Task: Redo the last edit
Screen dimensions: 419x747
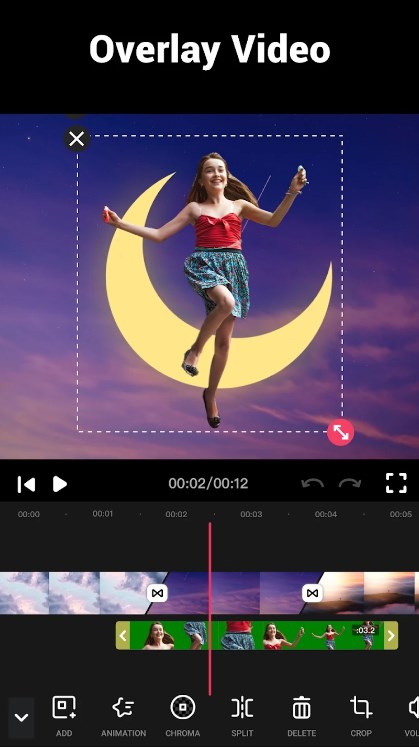Action: tap(349, 484)
